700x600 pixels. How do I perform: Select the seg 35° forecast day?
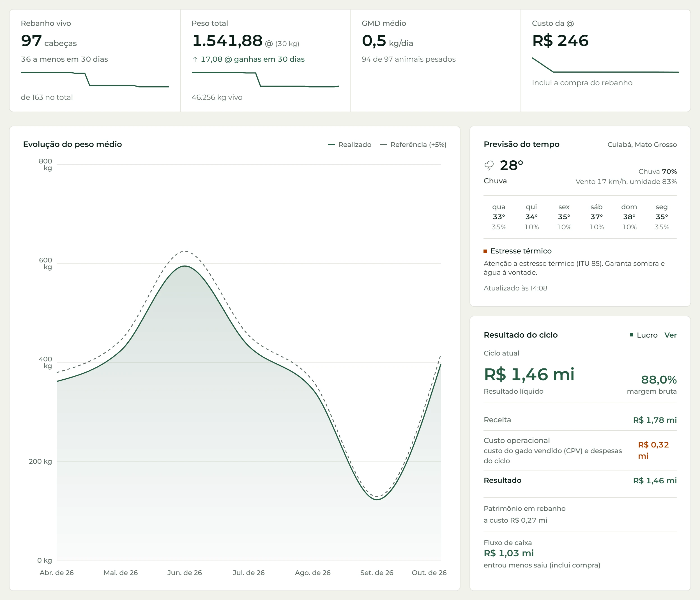[662, 217]
